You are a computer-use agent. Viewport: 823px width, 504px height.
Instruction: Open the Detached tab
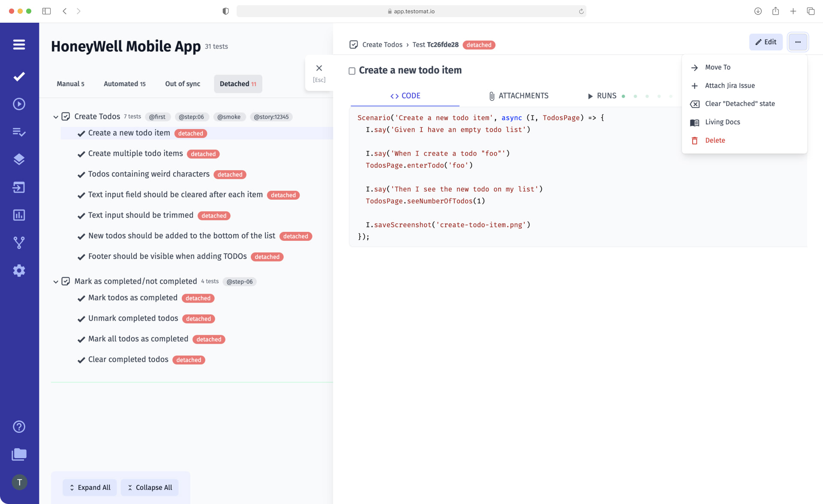point(238,84)
